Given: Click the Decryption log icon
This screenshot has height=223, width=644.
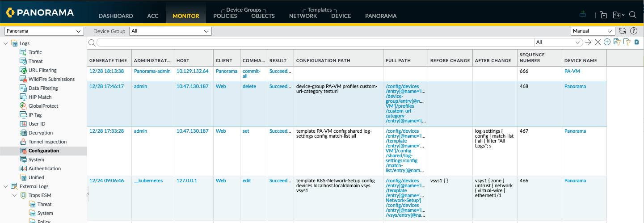Looking at the screenshot, I should [23, 133].
